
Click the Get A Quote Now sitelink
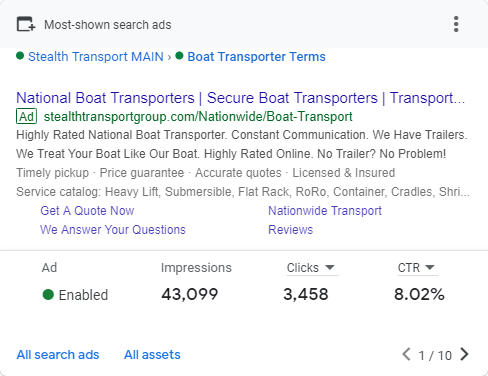(87, 211)
